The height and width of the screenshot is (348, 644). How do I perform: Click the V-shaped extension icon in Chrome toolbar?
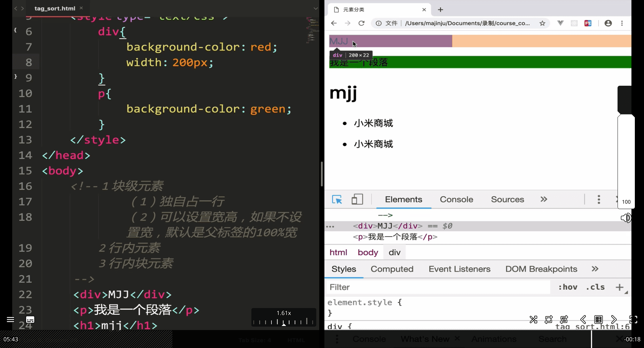pos(561,23)
